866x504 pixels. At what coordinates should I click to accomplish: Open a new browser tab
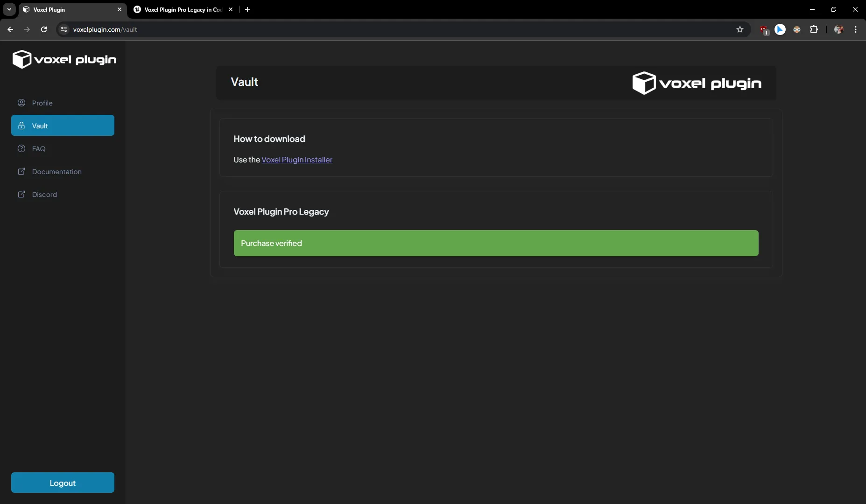(x=247, y=9)
